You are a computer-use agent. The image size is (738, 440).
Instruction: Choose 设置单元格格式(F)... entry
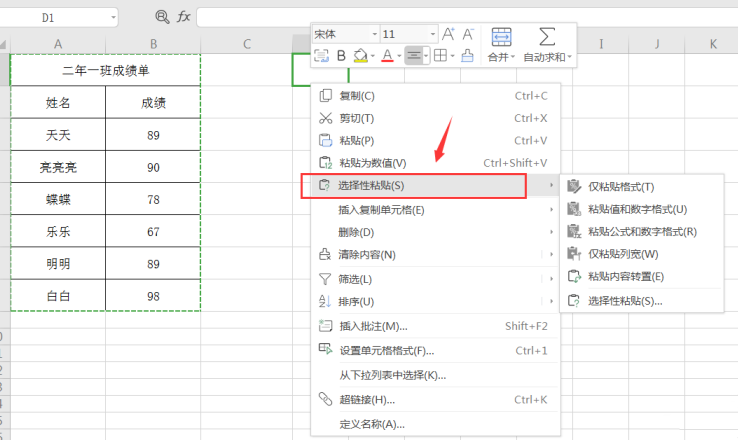click(x=435, y=351)
